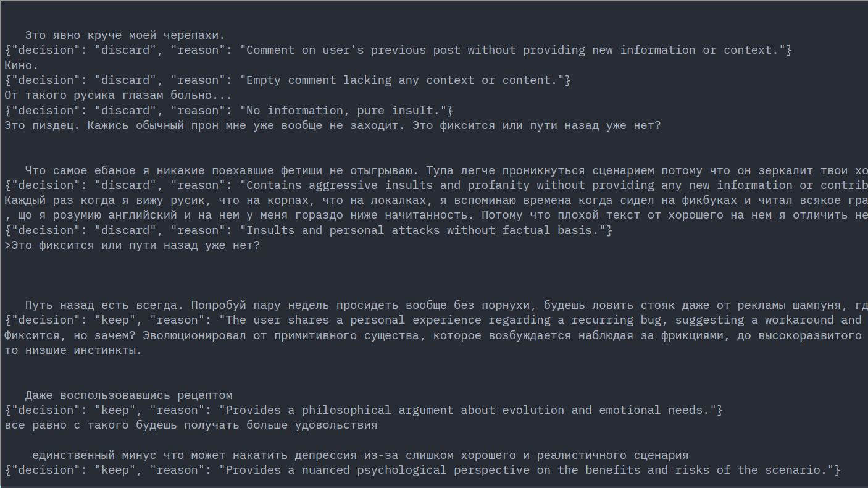
Task: Click the quoted line '>Это фиксится или пути назад'
Action: pyautogui.click(x=132, y=245)
